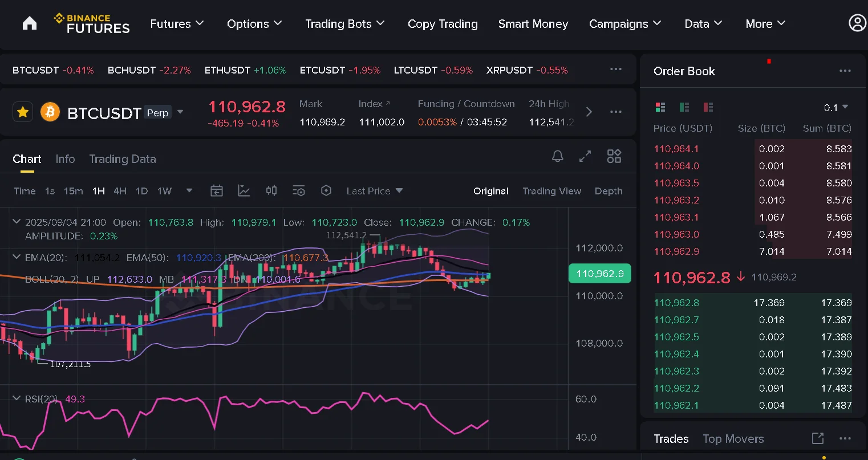Click the 110,962.9 current price label
Image resolution: width=868 pixels, height=460 pixels.
(x=600, y=274)
